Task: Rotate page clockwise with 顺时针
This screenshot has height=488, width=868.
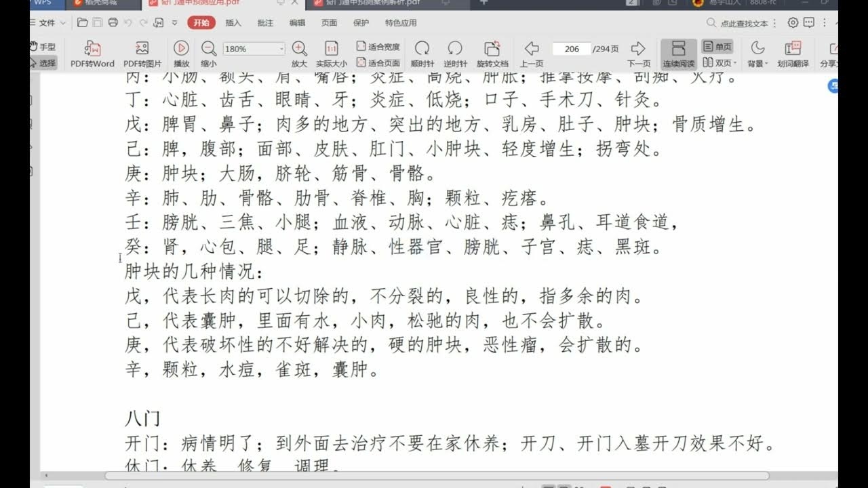Action: tap(422, 53)
